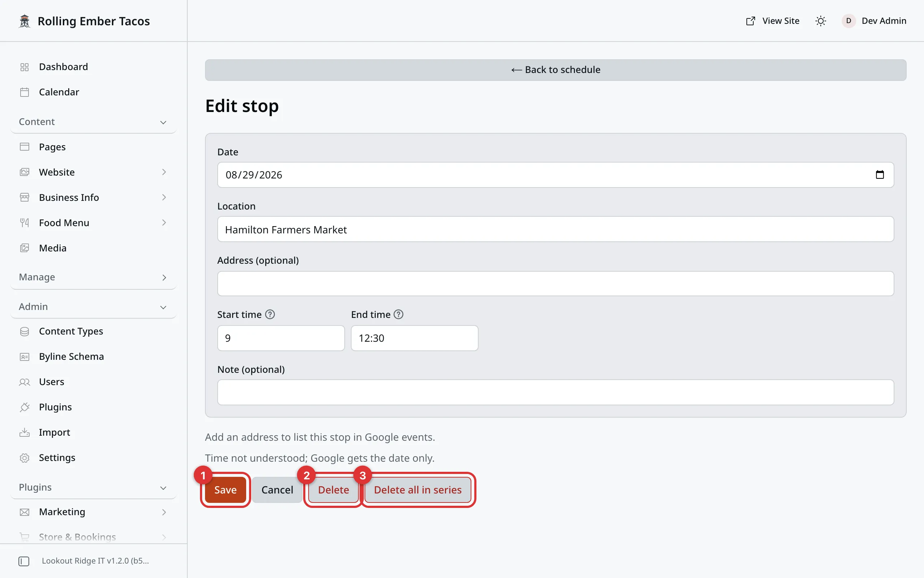Expand the Food Menu submenu chevron
Image resolution: width=924 pixels, height=578 pixels.
click(164, 223)
